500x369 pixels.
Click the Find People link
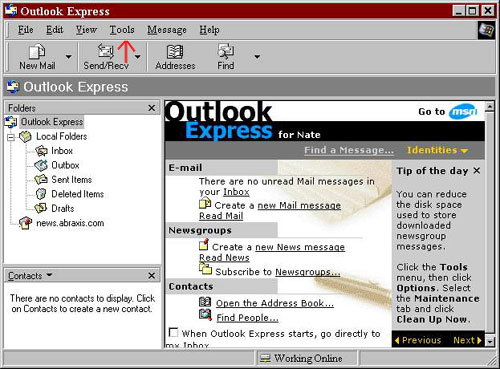[x=247, y=318]
